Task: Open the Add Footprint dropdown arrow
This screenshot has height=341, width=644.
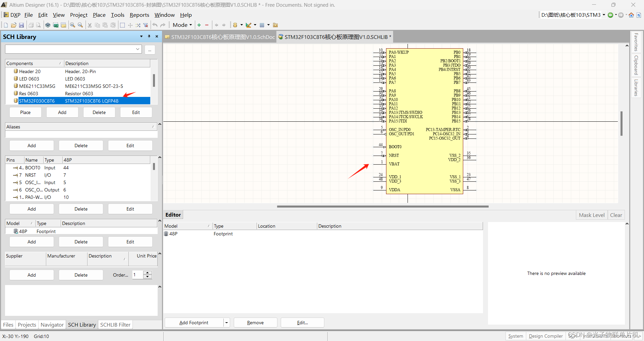Action: click(x=227, y=323)
